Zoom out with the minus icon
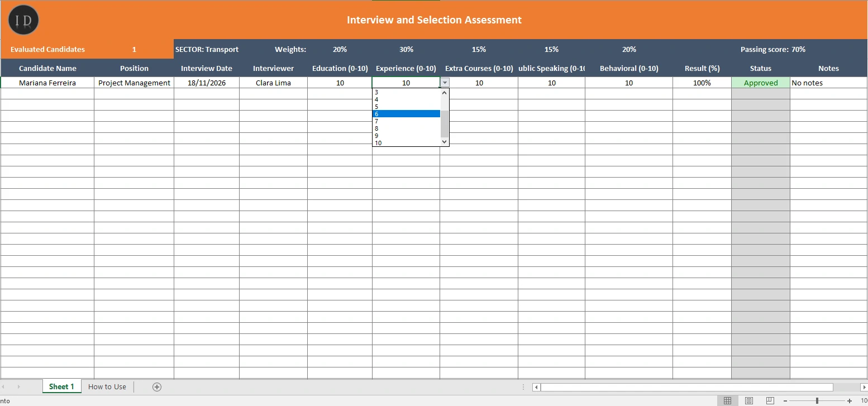This screenshot has width=868, height=406. pyautogui.click(x=785, y=400)
